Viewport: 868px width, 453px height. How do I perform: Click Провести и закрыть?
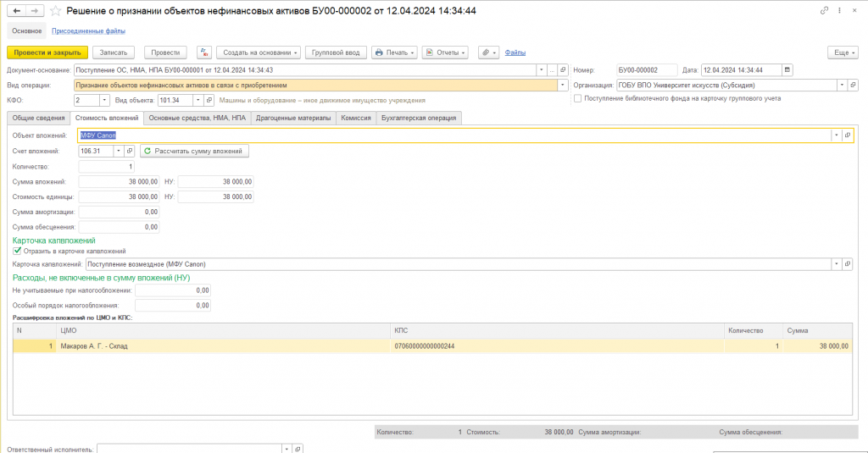pos(47,52)
